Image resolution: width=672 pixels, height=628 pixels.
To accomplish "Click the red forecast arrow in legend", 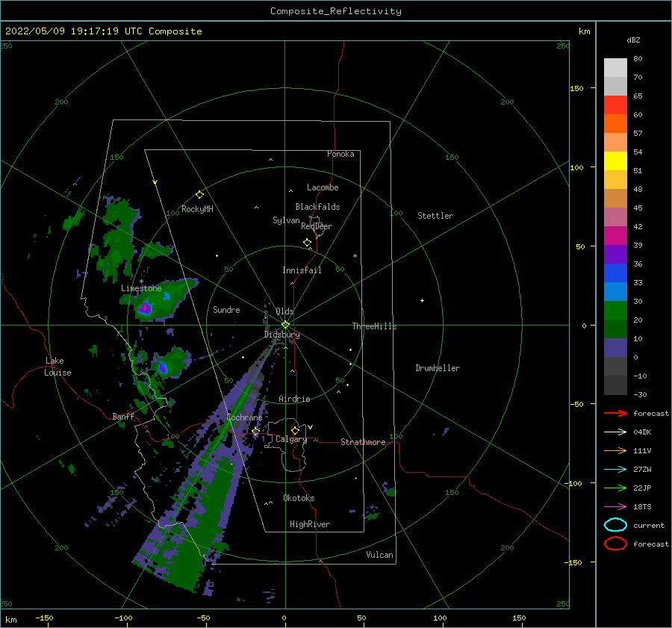I will (x=615, y=413).
